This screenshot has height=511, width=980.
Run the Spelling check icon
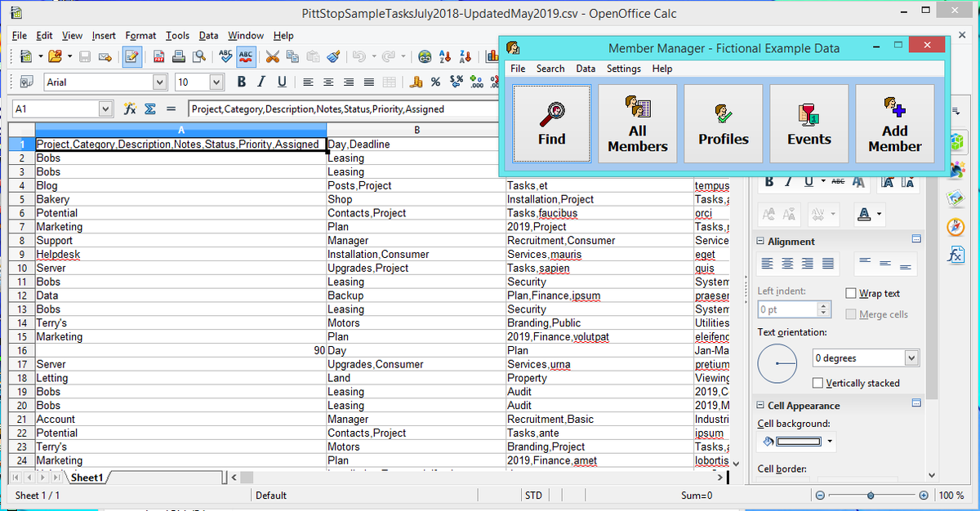pos(226,56)
